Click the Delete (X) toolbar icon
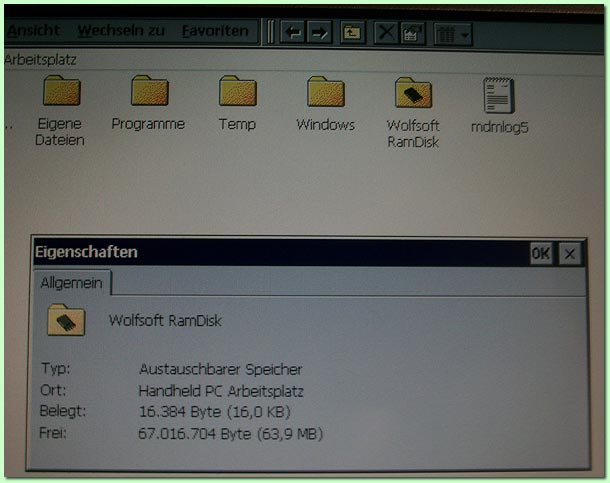 click(x=386, y=33)
